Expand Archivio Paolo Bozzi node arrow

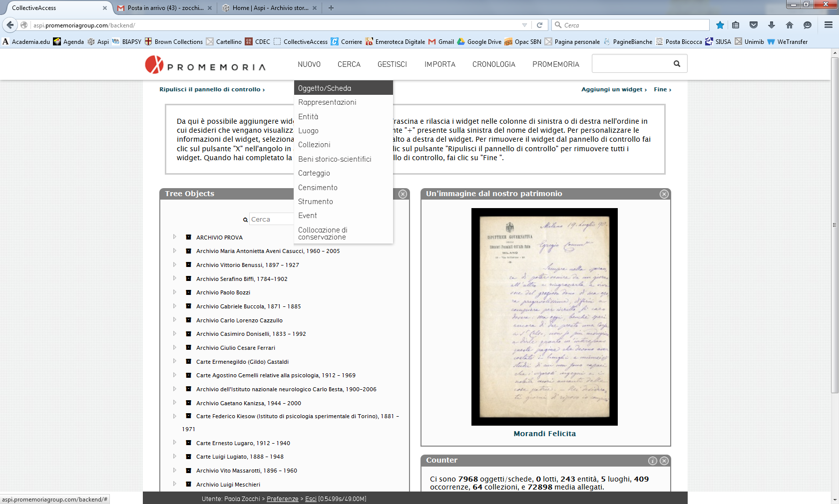[x=174, y=292]
